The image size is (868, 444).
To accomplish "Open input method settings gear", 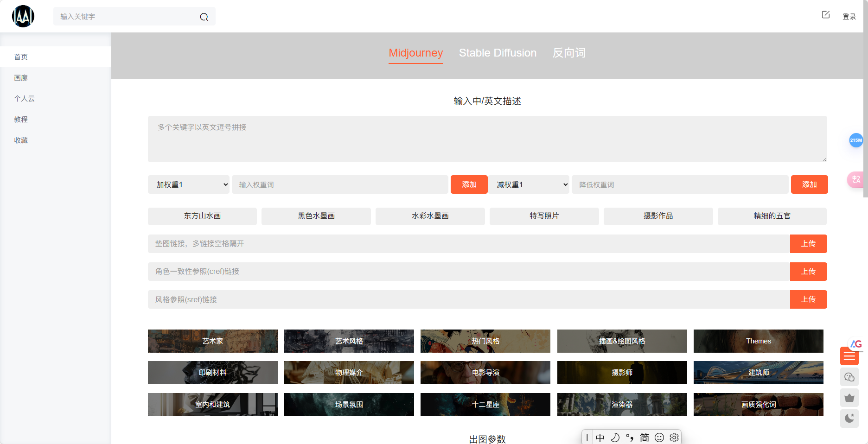I will [674, 437].
